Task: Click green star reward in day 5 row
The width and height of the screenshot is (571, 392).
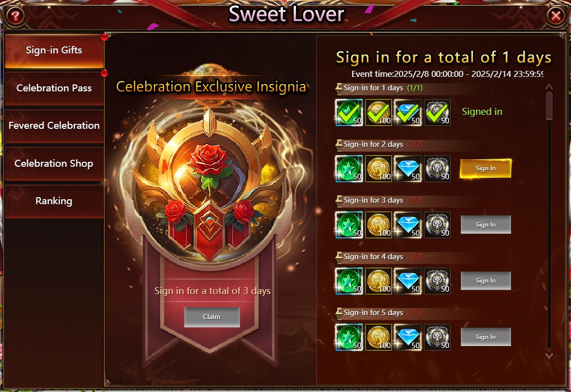Action: [349, 338]
